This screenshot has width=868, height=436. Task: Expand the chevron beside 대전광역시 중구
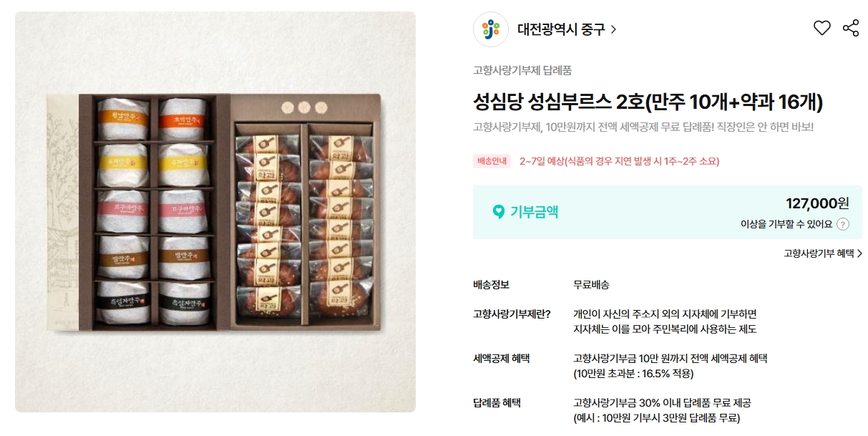click(614, 30)
